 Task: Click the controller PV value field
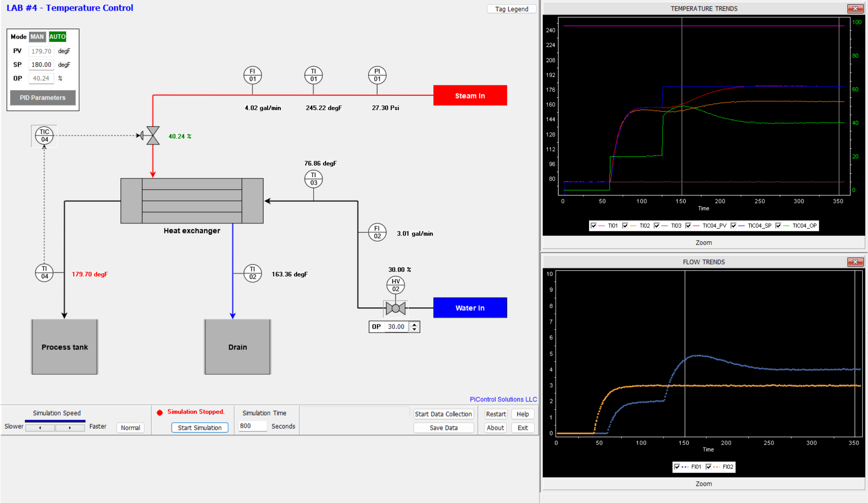pyautogui.click(x=41, y=51)
